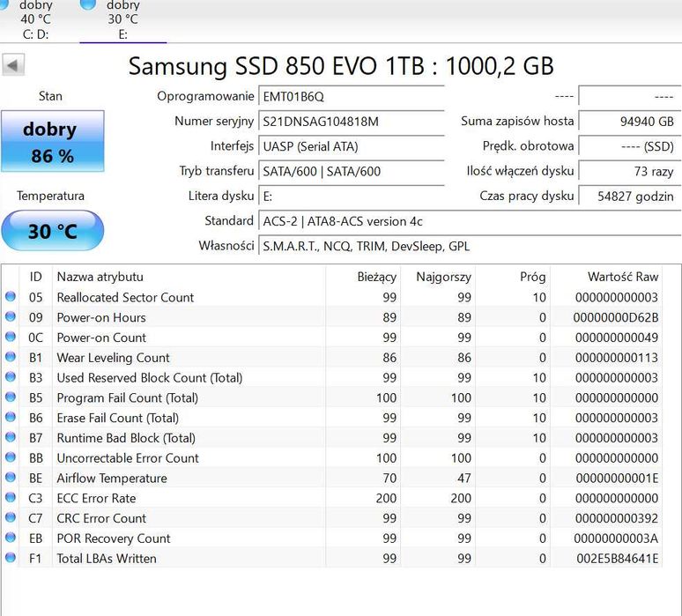Select the E: disk tab
The image size is (682, 616).
tap(123, 20)
